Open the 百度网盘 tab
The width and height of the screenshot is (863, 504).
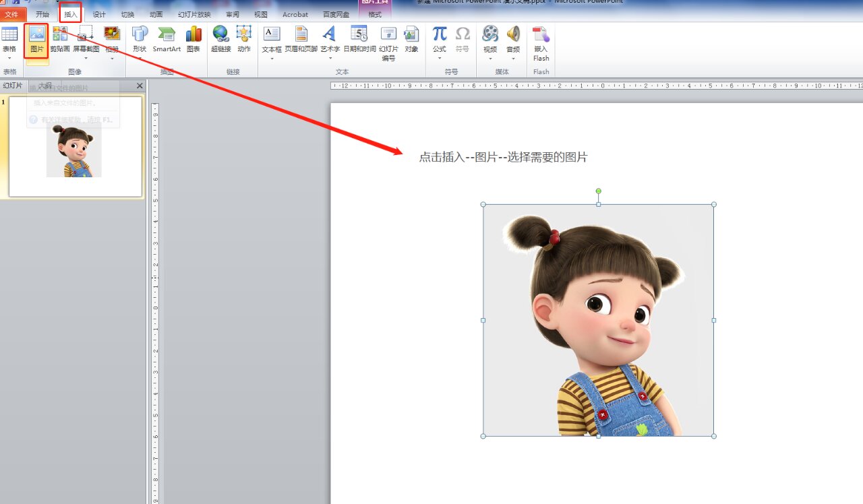(x=336, y=14)
